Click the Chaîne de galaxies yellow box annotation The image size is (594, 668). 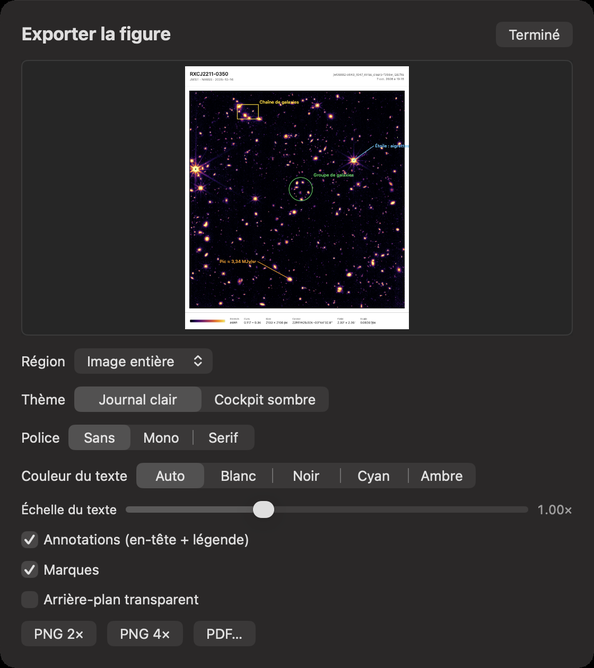[x=248, y=112]
